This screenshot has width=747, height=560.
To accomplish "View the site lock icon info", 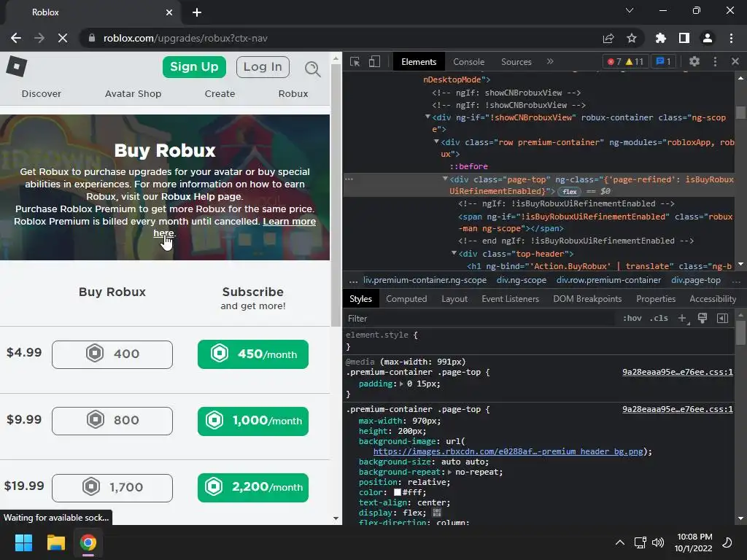I will point(92,38).
